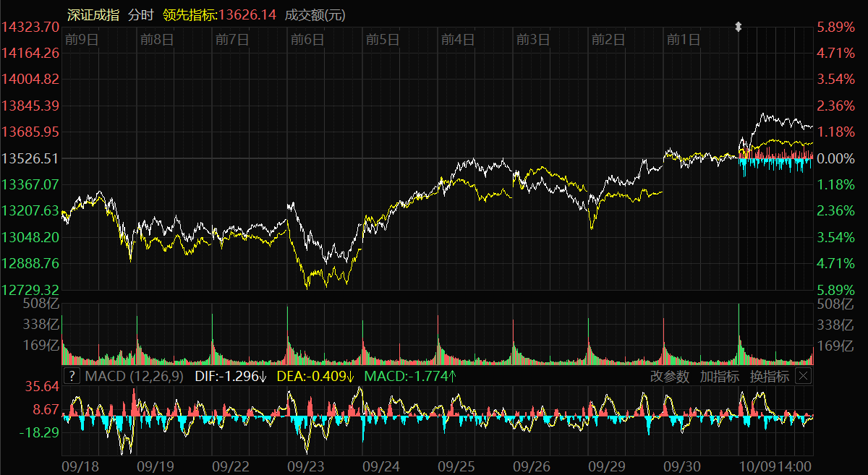Select the 前6日 day label

tap(307, 40)
